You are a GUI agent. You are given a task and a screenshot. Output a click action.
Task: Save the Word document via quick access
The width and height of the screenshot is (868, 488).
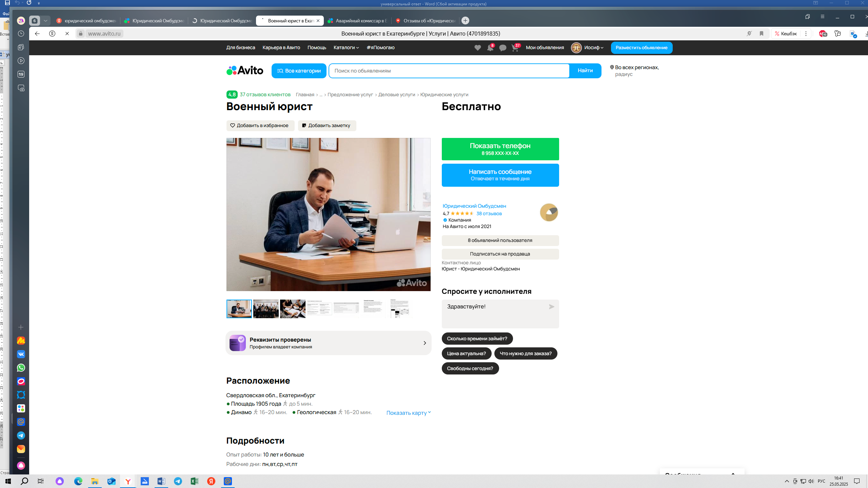point(7,3)
